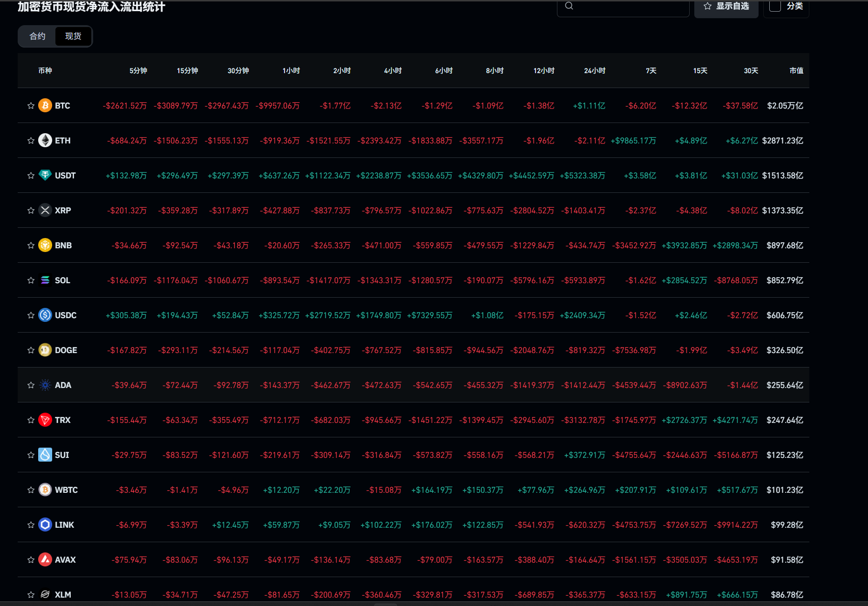Toggle the BNB favorite star
Image resolution: width=868 pixels, height=606 pixels.
(31, 245)
